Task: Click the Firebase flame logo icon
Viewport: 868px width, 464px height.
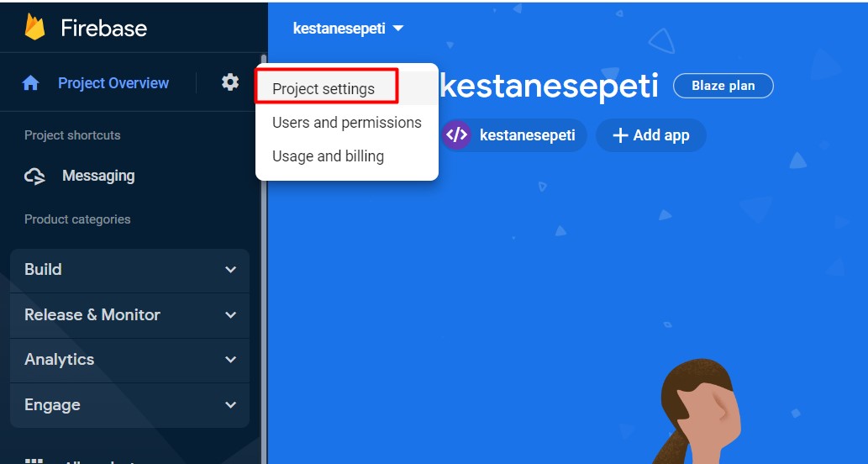Action: coord(35,27)
